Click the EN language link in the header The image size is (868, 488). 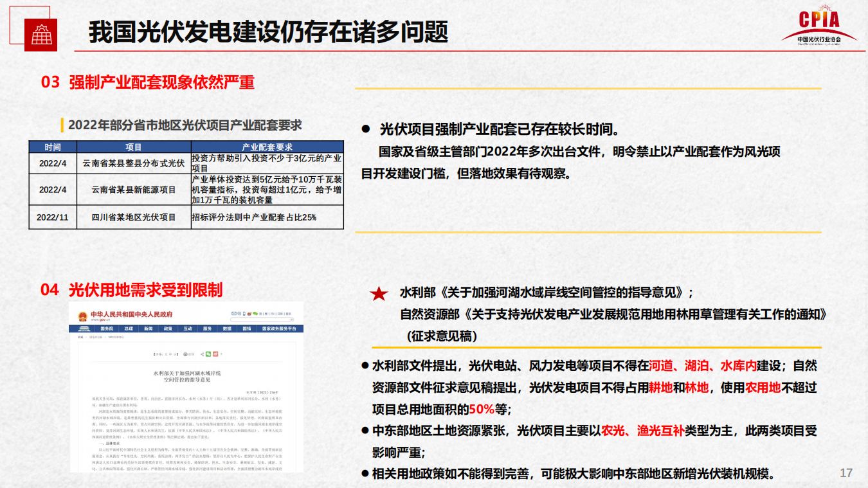point(273,314)
